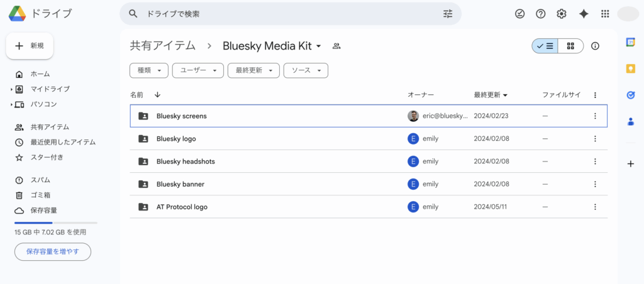Screen dimensions: 644x284
Task: Select the Bluesky headshots folder row
Action: coord(369,161)
